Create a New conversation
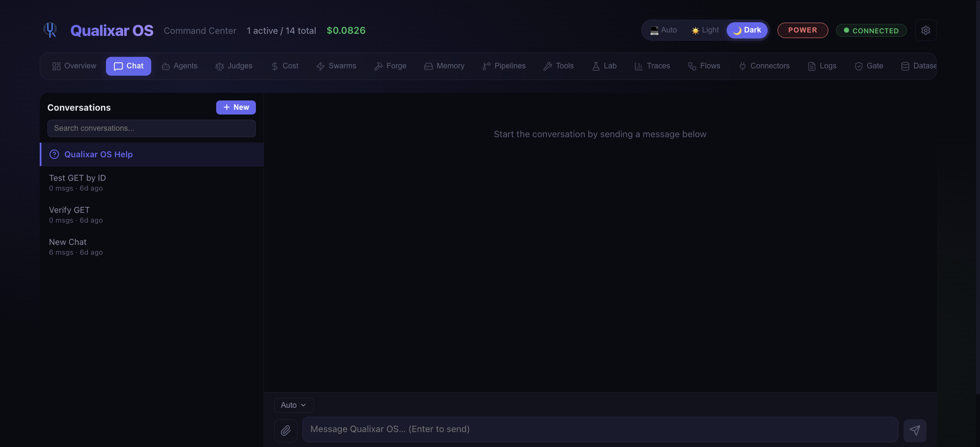980x447 pixels. tap(236, 107)
